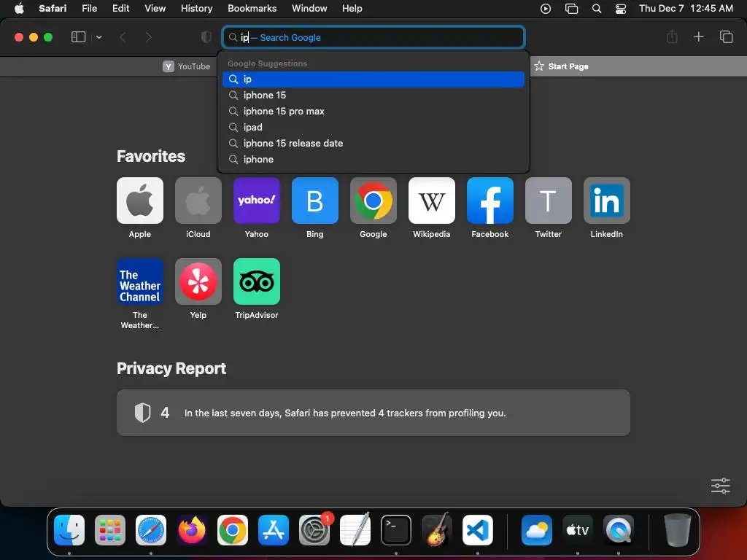Click the Stage Manager windows icon in menu bar
The height and width of the screenshot is (560, 747).
click(571, 9)
